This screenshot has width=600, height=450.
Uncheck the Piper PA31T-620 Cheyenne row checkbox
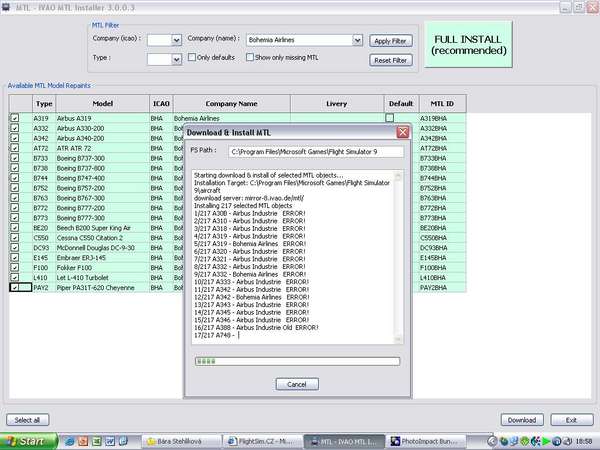pos(14,287)
